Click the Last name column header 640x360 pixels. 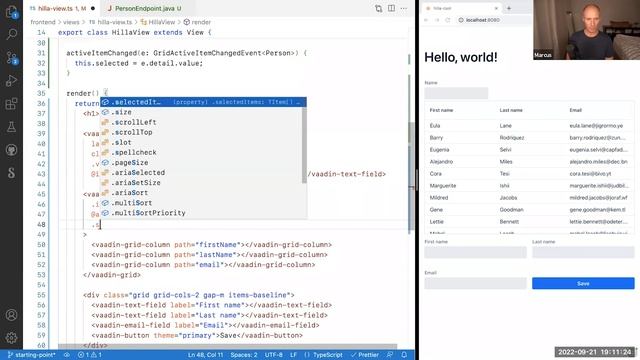511,110
